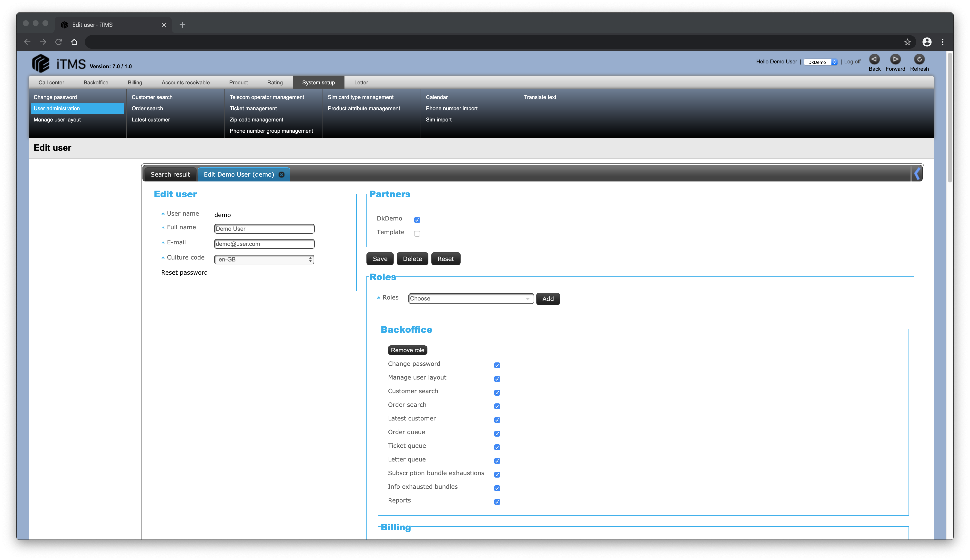Open the Calendar submenu item

436,97
